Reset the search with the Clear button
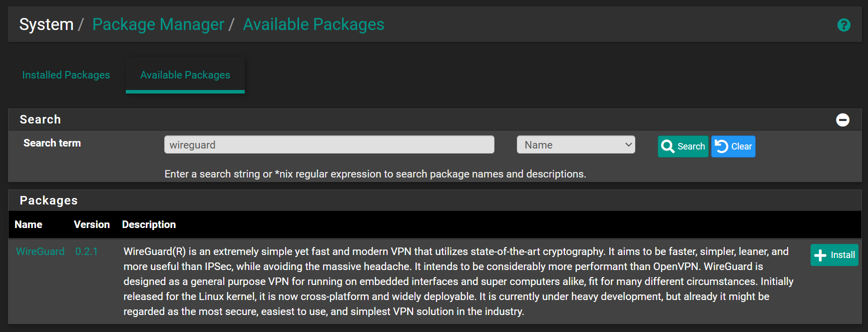868x332 pixels. tap(733, 146)
